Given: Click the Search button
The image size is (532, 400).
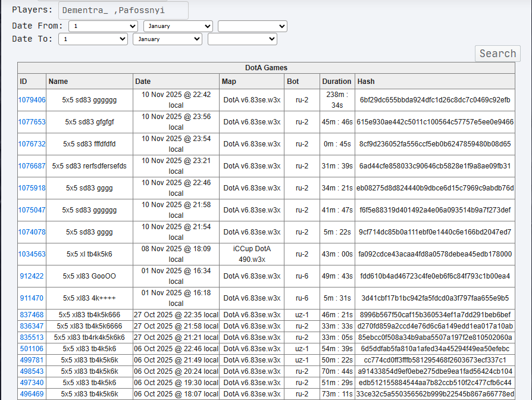Looking at the screenshot, I should (497, 54).
